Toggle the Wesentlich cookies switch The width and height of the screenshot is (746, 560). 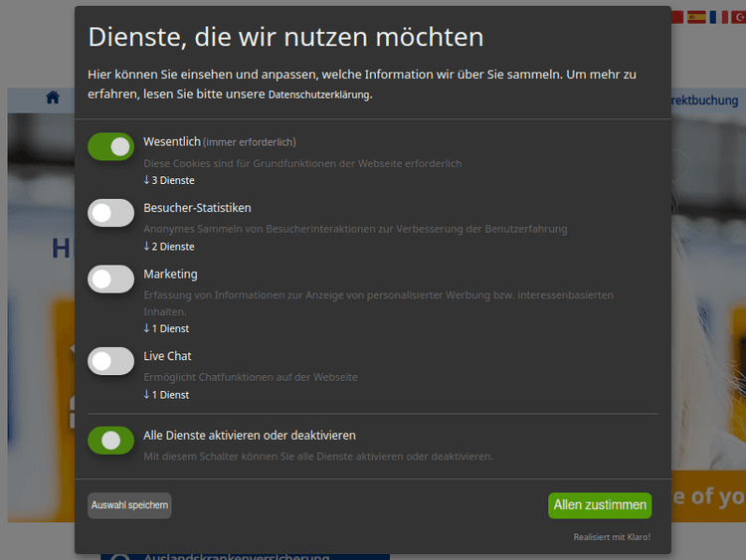tap(110, 147)
